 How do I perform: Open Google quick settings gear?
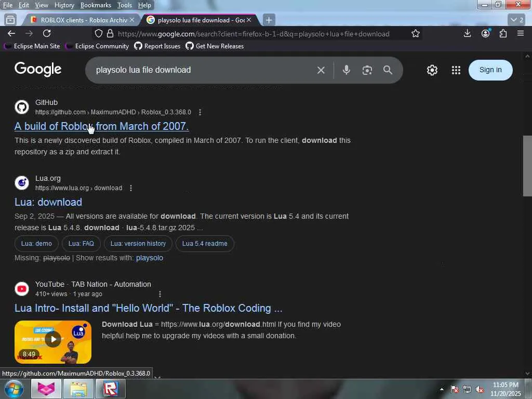click(432, 70)
